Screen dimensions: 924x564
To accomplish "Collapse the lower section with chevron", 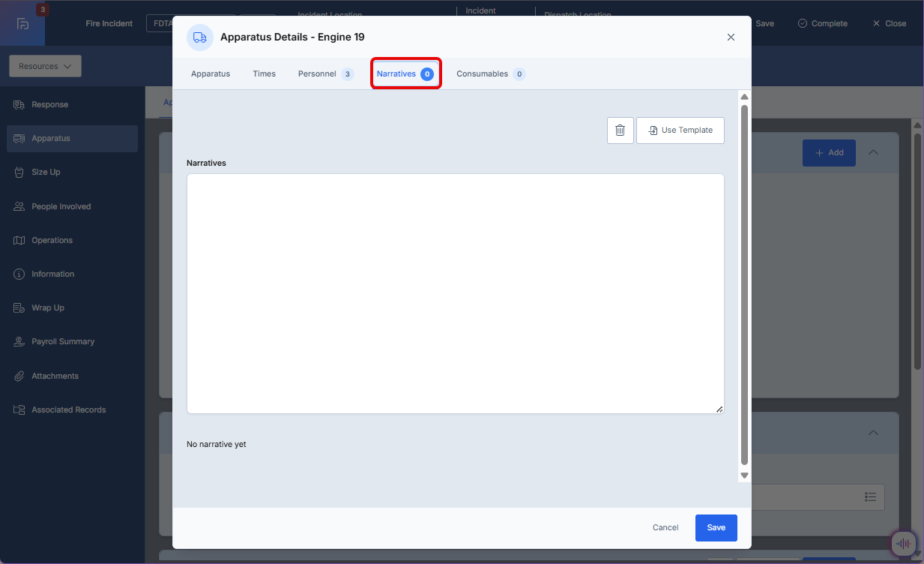I will (x=874, y=433).
